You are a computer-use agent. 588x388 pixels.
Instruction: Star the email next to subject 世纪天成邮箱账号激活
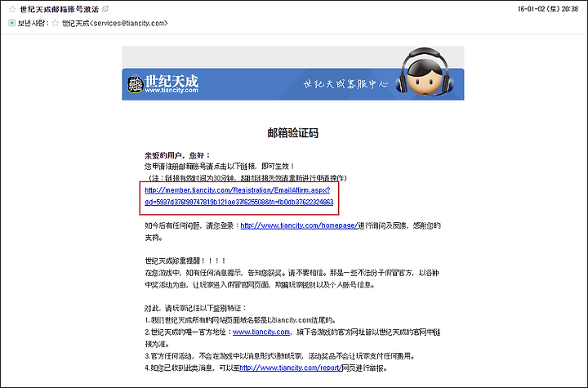coord(12,9)
